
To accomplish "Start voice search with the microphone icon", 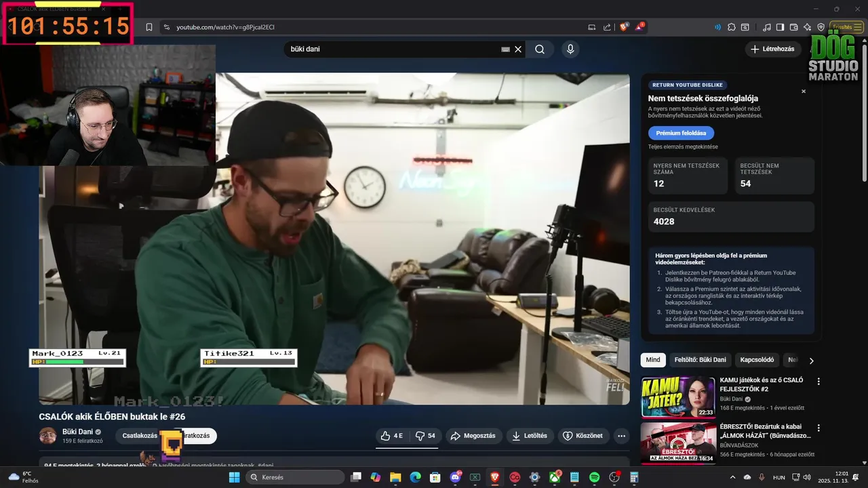I will [570, 49].
